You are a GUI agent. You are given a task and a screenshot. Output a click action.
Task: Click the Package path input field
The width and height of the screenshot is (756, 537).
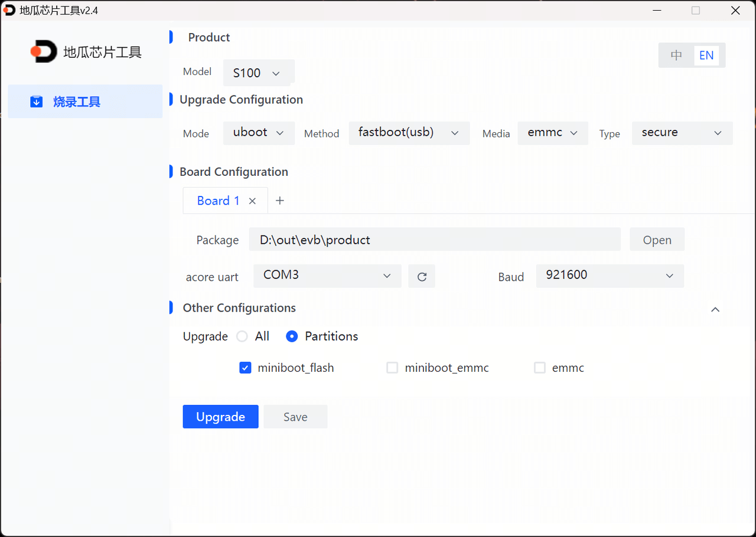[x=434, y=240]
